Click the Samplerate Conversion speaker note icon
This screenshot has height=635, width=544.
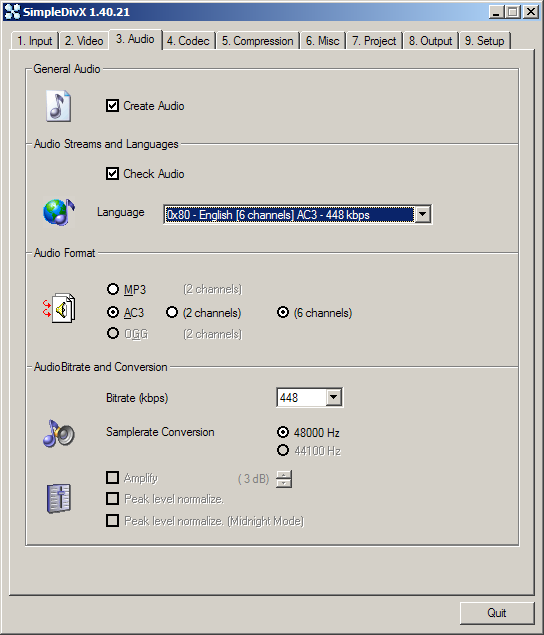click(x=59, y=433)
